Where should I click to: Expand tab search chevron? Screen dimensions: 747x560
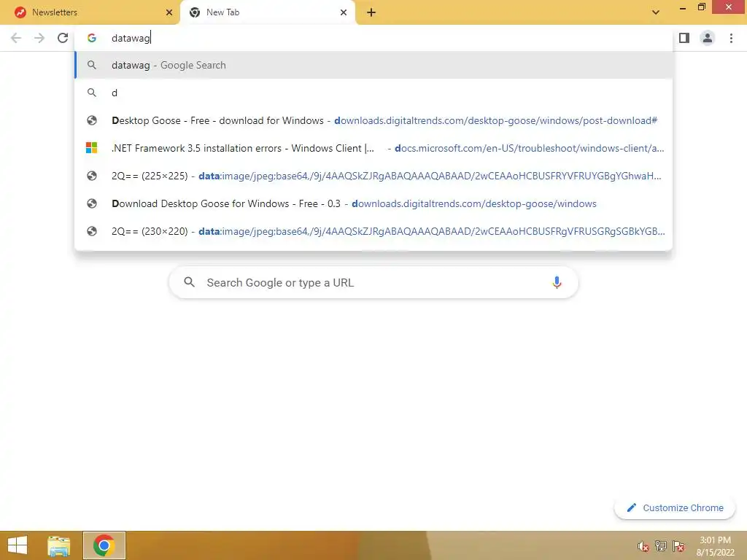click(x=656, y=12)
